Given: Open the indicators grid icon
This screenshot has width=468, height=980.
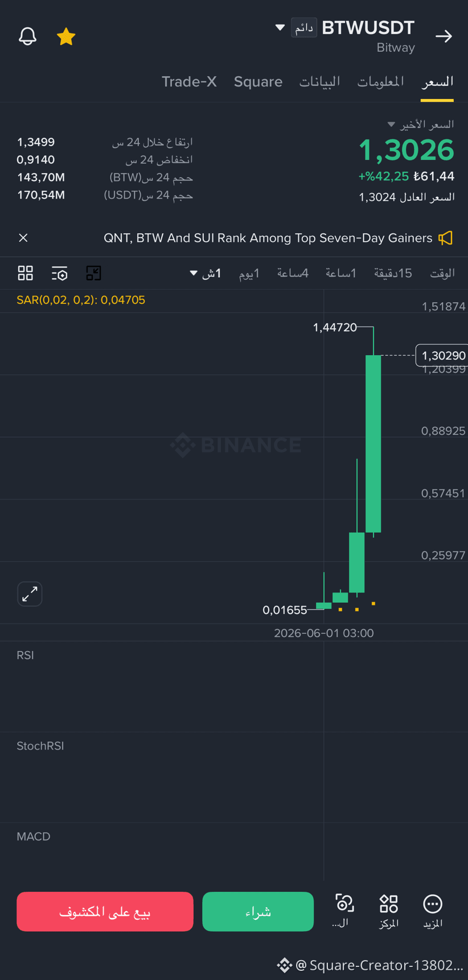Looking at the screenshot, I should 25,273.
